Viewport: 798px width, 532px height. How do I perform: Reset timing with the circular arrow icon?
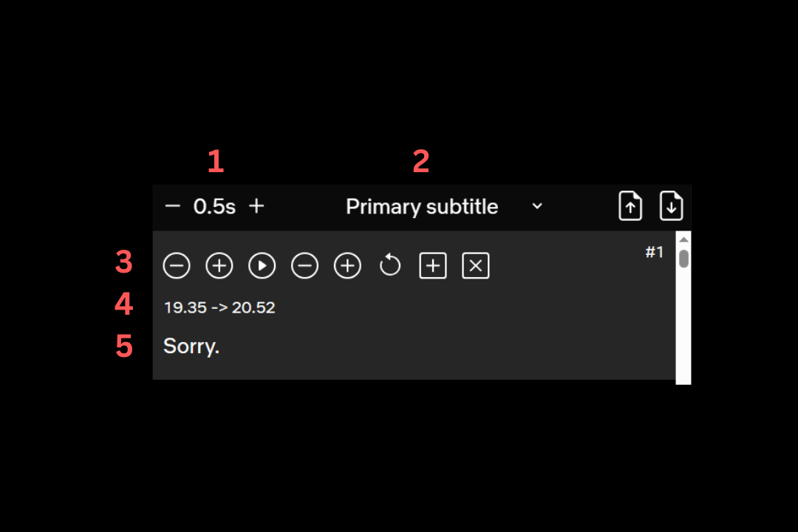pyautogui.click(x=390, y=265)
